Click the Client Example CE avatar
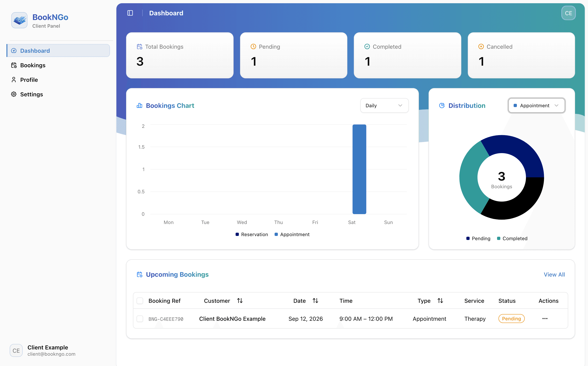The height and width of the screenshot is (366, 588). 16,350
